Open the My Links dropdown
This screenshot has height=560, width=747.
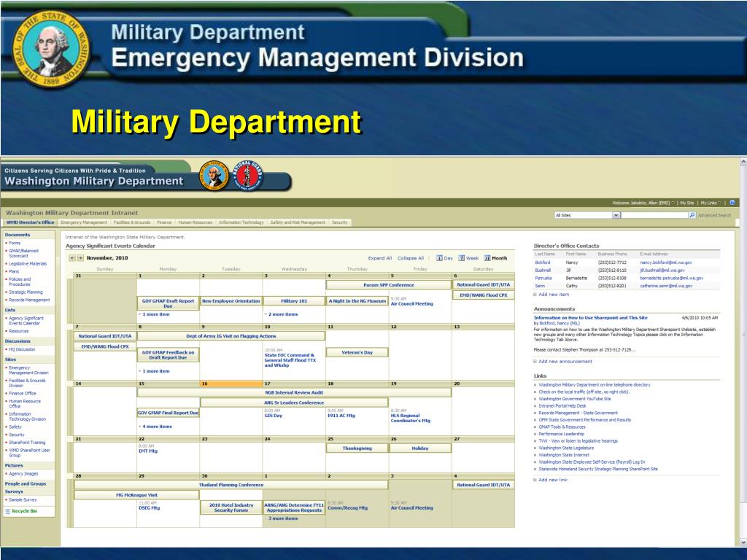tap(711, 203)
